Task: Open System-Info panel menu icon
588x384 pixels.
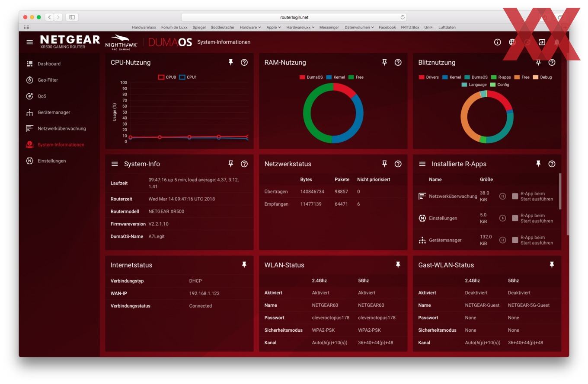Action: coord(115,164)
